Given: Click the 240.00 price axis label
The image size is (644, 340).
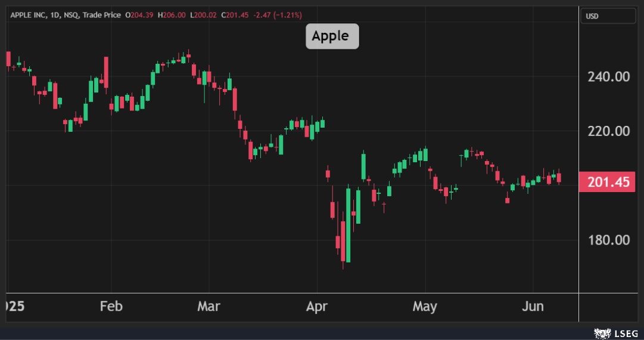Looking at the screenshot, I should coord(608,76).
